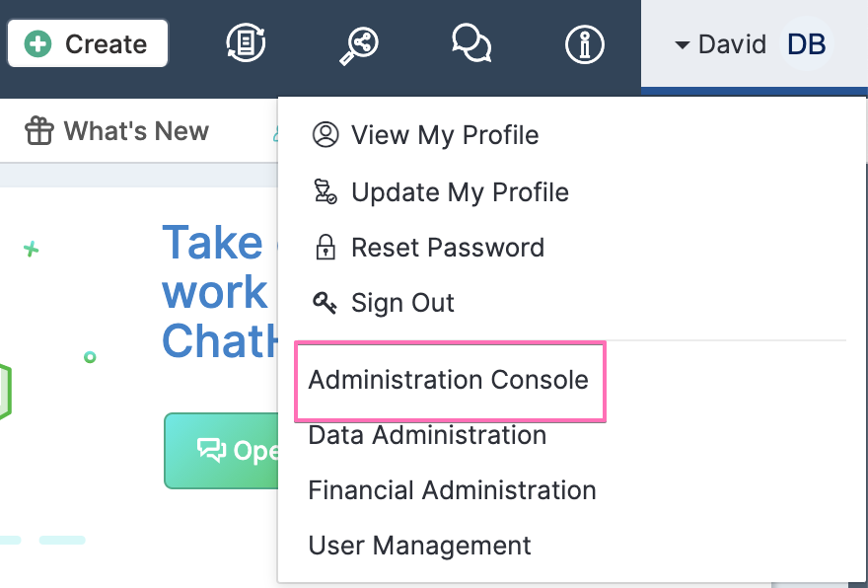Open What's New gift icon

39,130
